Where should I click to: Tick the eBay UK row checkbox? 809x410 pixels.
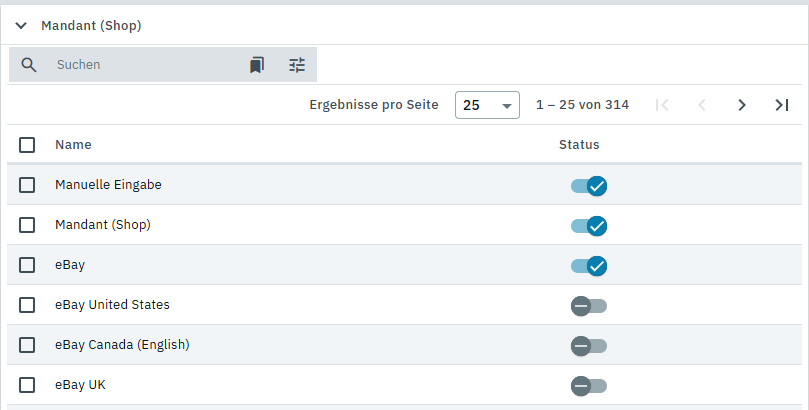27,385
